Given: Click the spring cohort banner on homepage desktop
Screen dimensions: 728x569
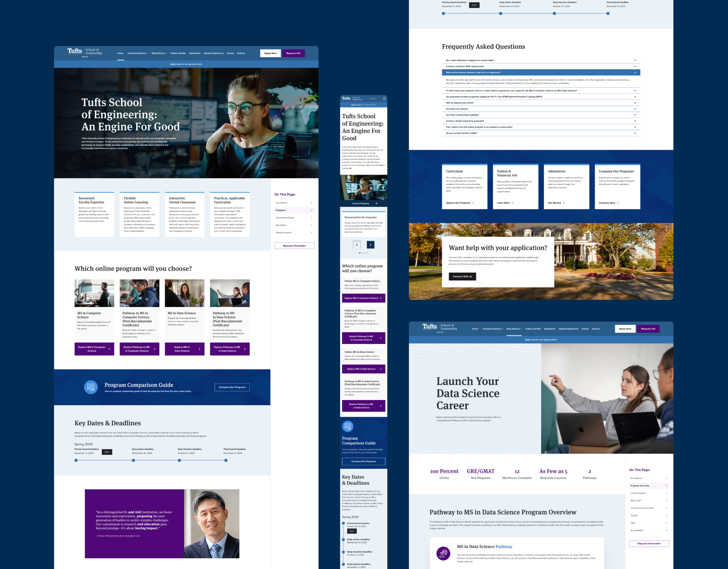Looking at the screenshot, I should click(186, 64).
